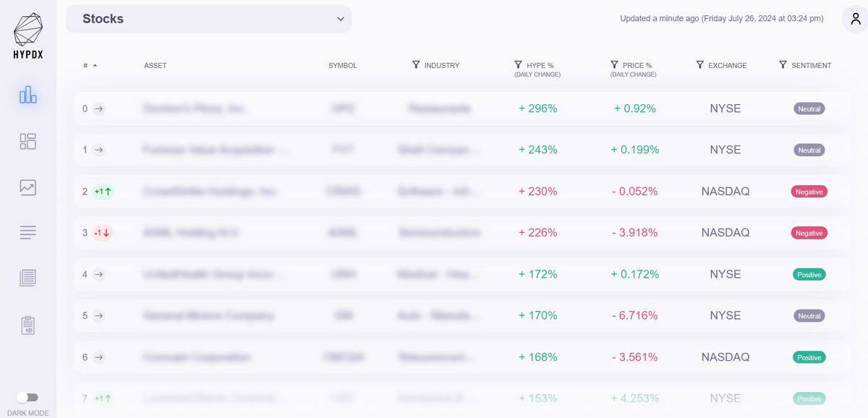The width and height of the screenshot is (868, 418).
Task: Expand the Stocks dropdown
Action: [x=208, y=19]
